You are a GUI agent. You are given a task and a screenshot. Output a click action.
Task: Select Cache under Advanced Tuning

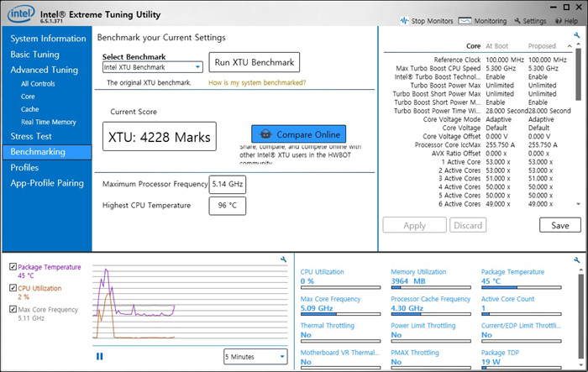coord(30,109)
